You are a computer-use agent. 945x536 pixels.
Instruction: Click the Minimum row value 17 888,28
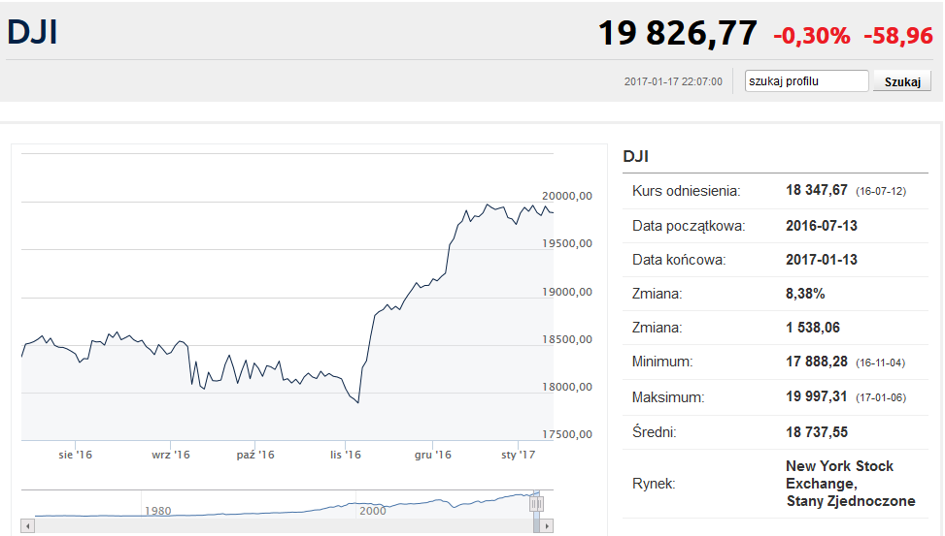pyautogui.click(x=816, y=362)
